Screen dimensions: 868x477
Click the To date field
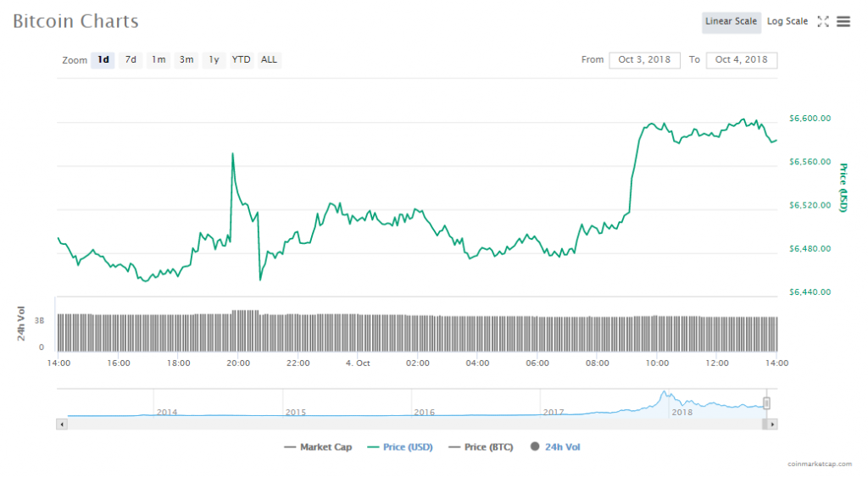741,60
